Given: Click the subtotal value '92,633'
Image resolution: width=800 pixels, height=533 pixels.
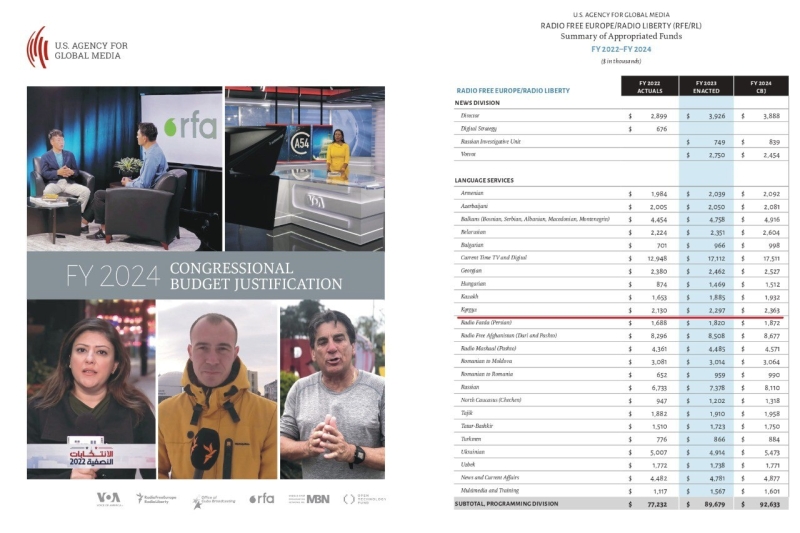Looking at the screenshot, I should [769, 504].
